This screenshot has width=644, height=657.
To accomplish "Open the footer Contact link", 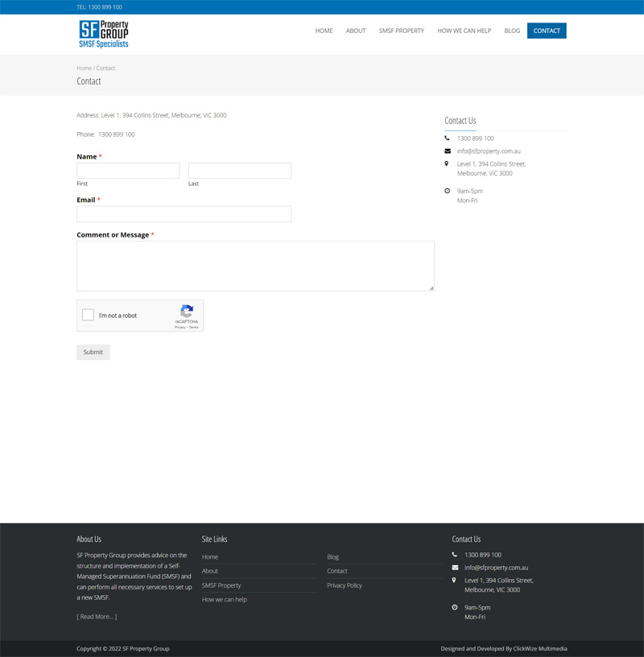I will tap(336, 571).
